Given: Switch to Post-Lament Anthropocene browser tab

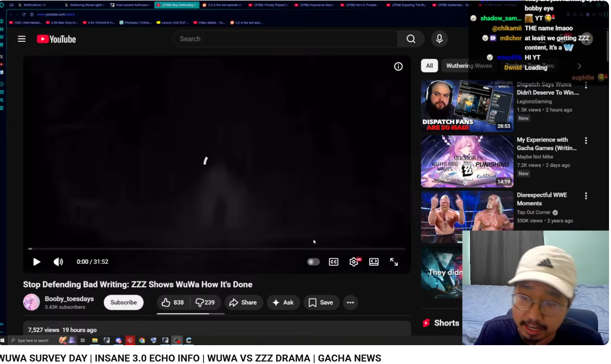Looking at the screenshot, I should click(131, 5).
